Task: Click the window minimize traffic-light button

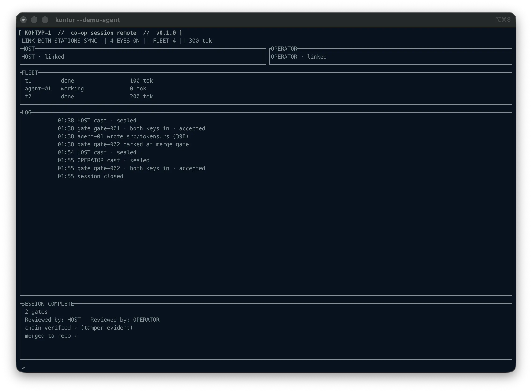Action: [x=34, y=20]
